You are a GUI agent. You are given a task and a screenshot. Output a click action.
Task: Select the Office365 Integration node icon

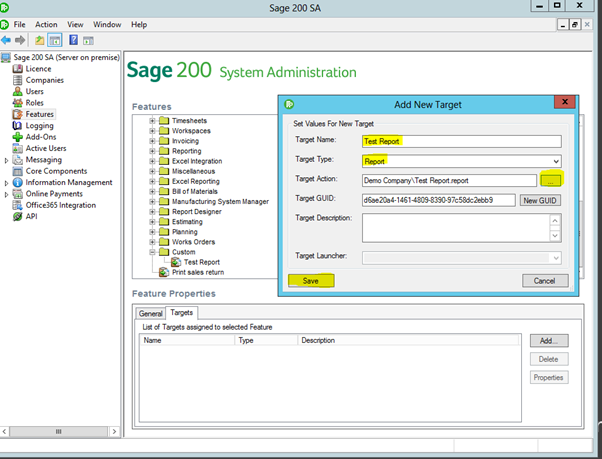[x=17, y=205]
